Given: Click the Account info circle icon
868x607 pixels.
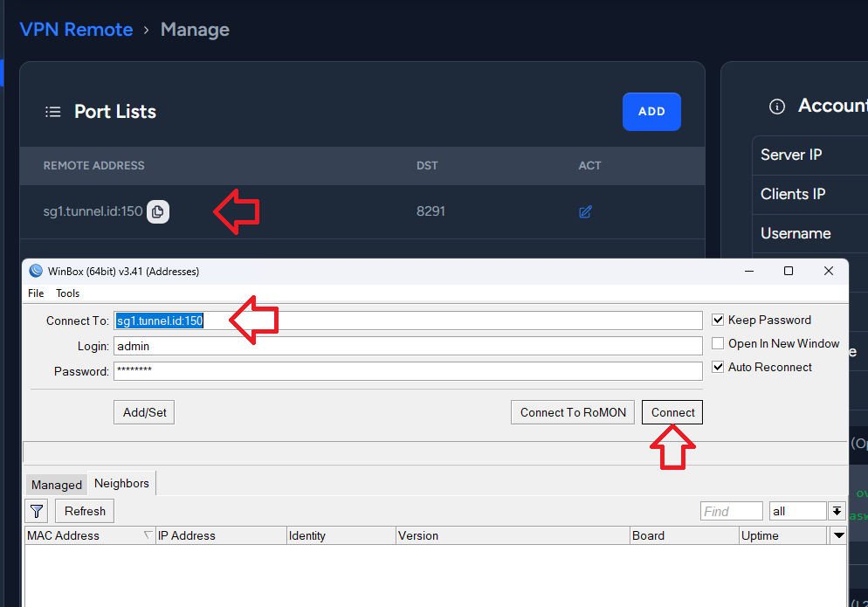Looking at the screenshot, I should click(776, 107).
